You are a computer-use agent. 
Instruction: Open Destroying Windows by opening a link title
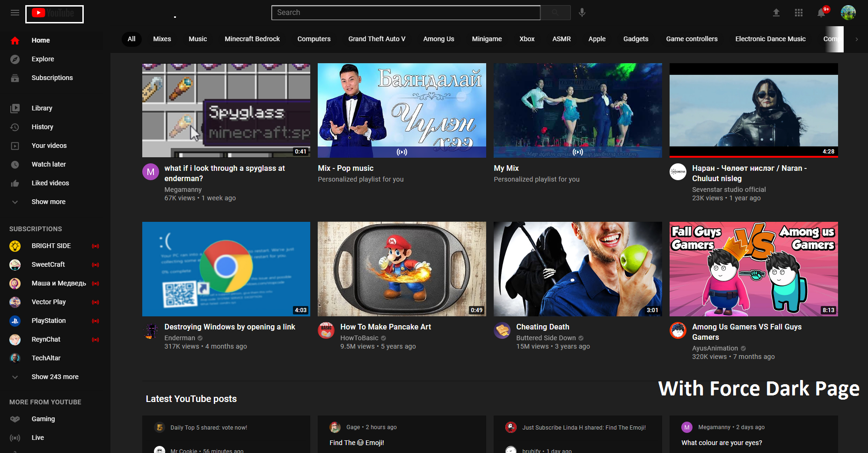[x=230, y=327]
